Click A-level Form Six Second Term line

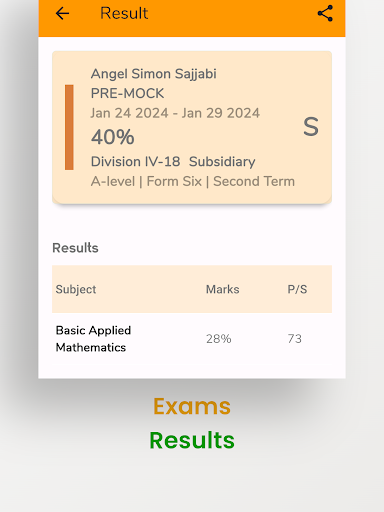point(193,182)
